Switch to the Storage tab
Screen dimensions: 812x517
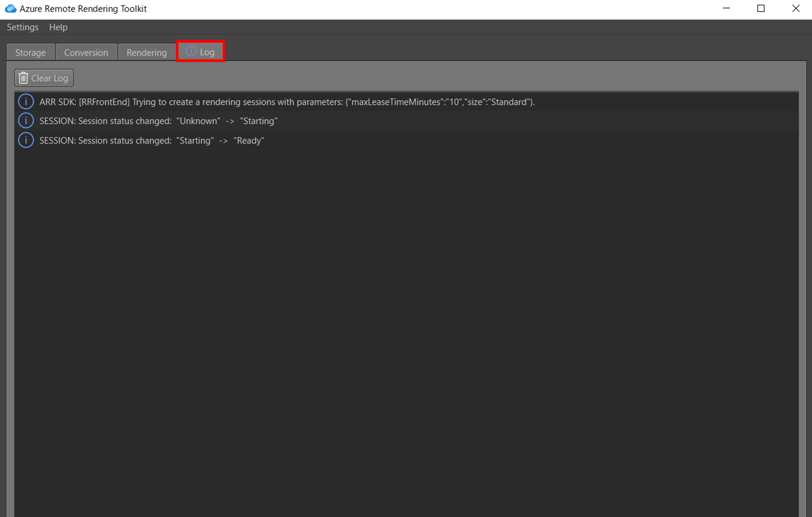[x=30, y=52]
